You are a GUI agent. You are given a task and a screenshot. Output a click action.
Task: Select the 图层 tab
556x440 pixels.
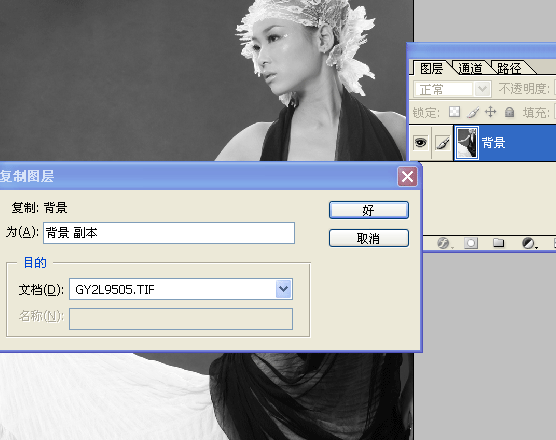point(432,68)
